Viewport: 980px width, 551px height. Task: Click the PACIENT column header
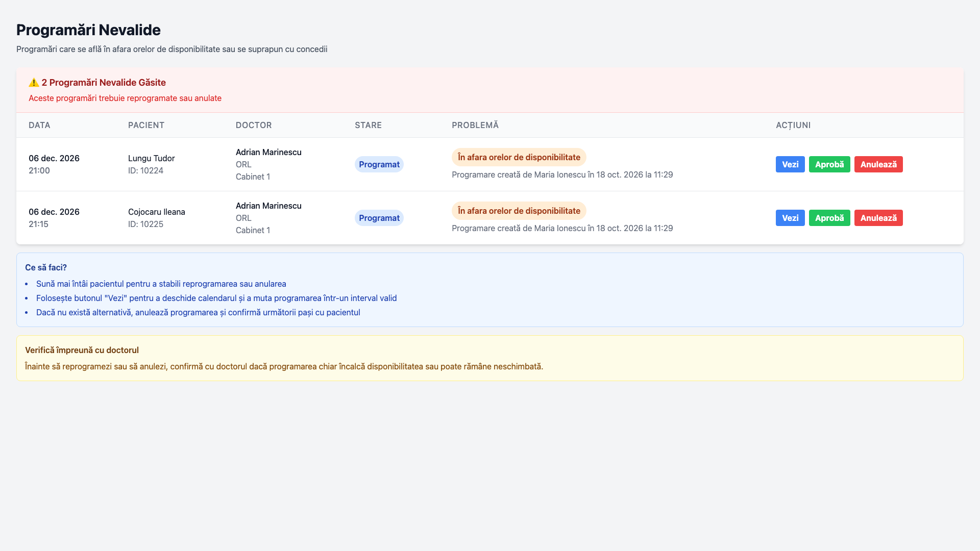tap(146, 125)
